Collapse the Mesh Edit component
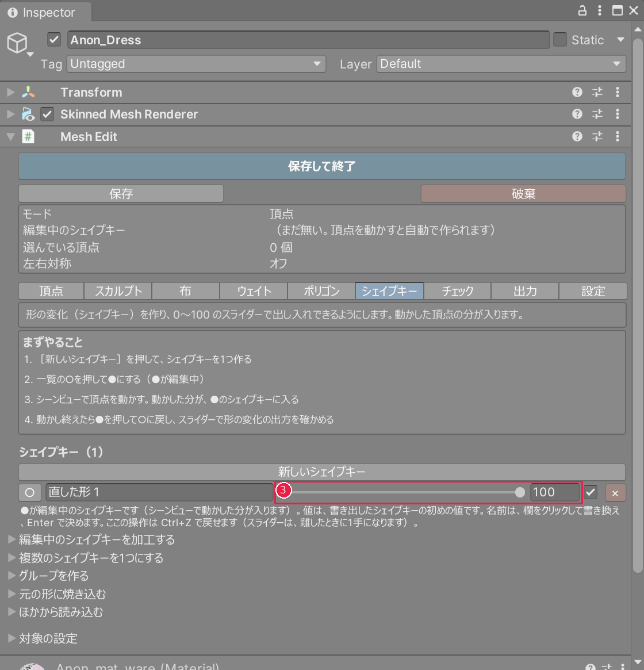Image resolution: width=644 pixels, height=670 pixels. (11, 137)
